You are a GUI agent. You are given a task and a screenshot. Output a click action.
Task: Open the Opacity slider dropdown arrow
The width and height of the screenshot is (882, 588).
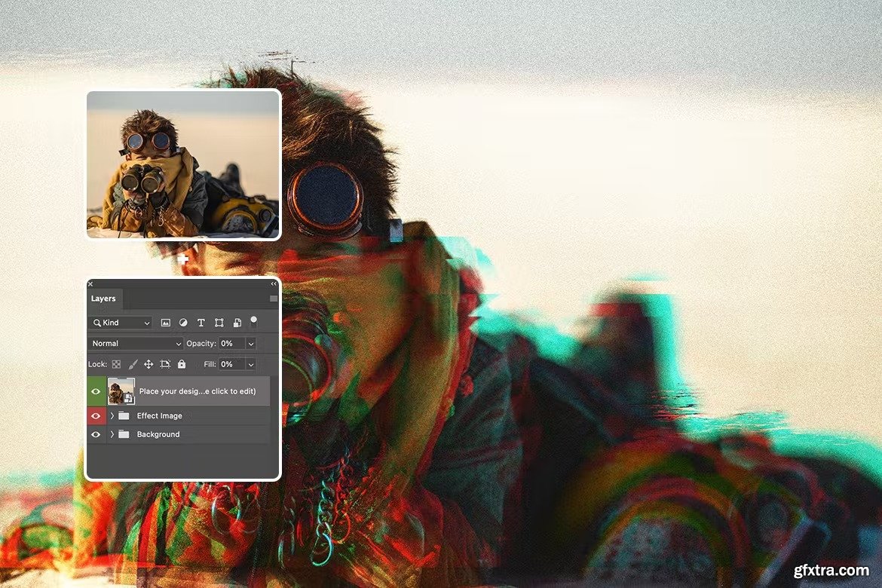click(x=251, y=344)
